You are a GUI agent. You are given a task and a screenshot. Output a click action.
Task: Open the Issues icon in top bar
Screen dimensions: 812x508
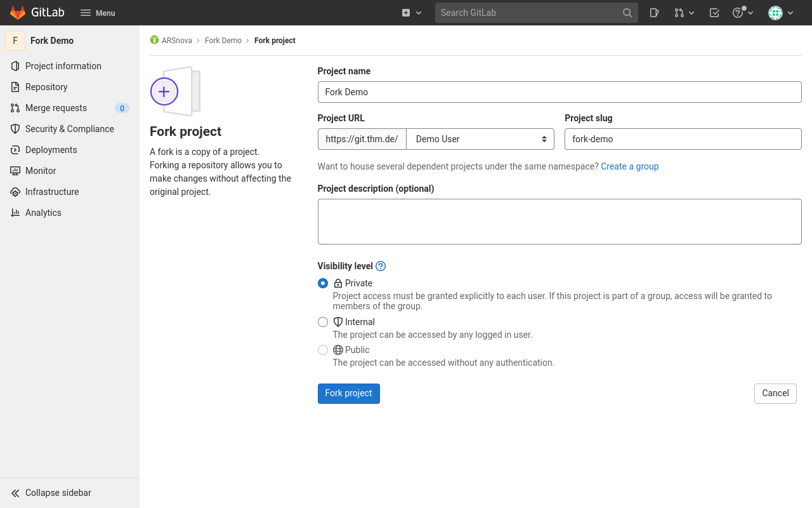(655, 13)
